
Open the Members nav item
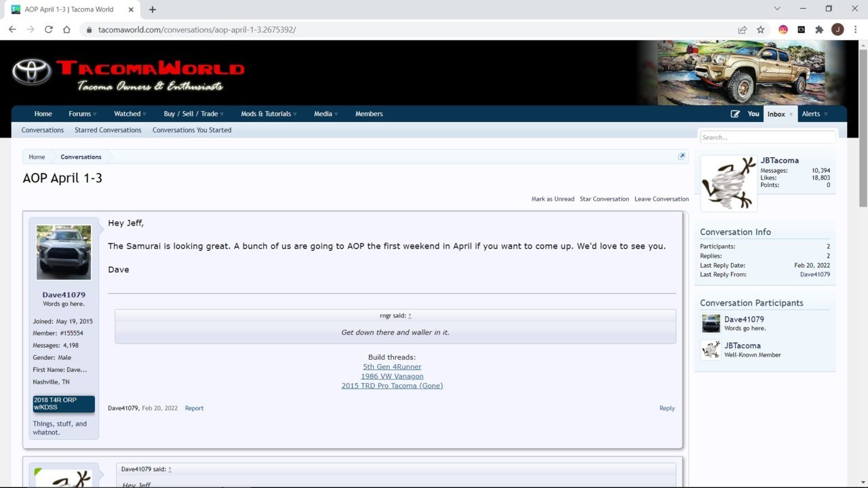point(369,114)
